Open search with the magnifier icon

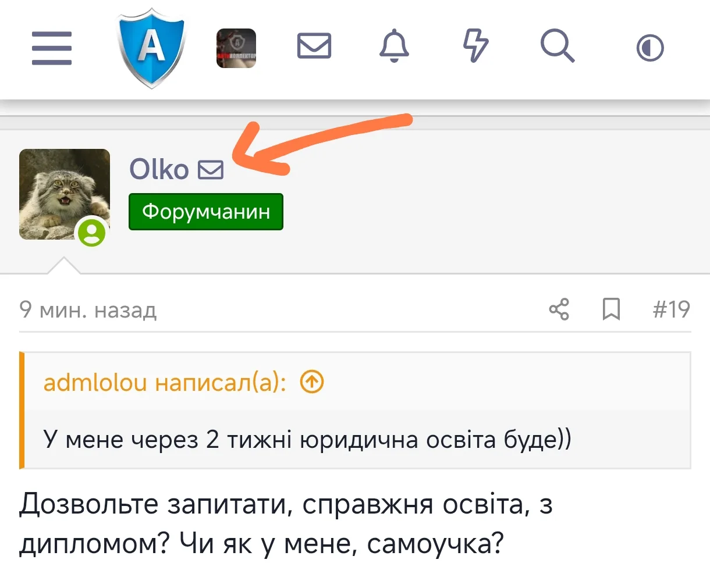coord(557,47)
